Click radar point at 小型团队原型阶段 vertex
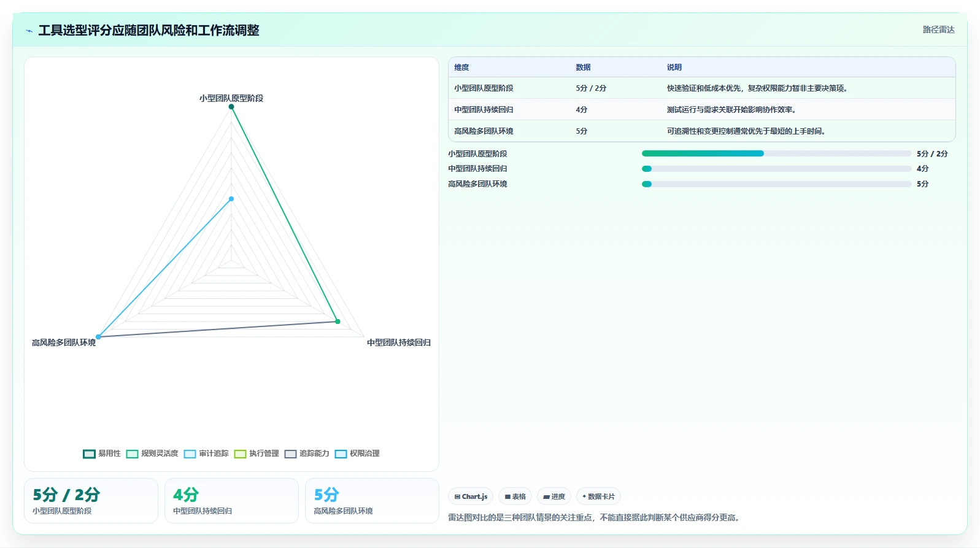Screen dimensions: 980x548 pos(231,107)
